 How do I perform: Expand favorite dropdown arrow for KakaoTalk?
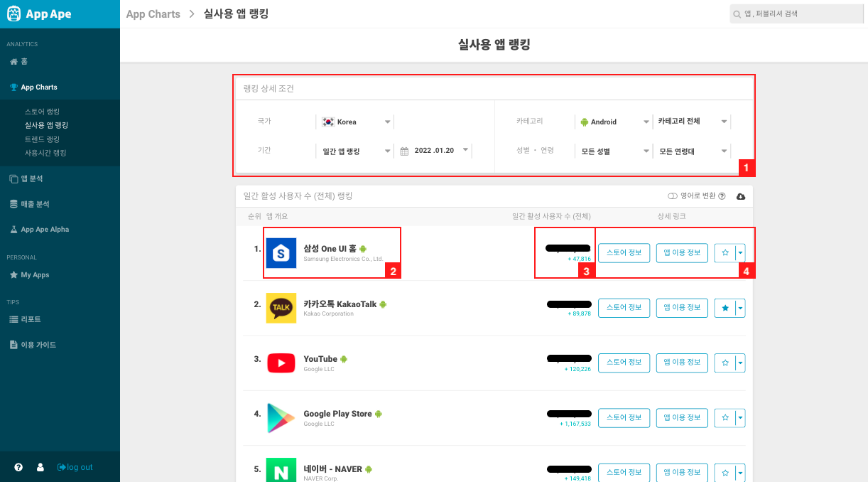click(741, 308)
